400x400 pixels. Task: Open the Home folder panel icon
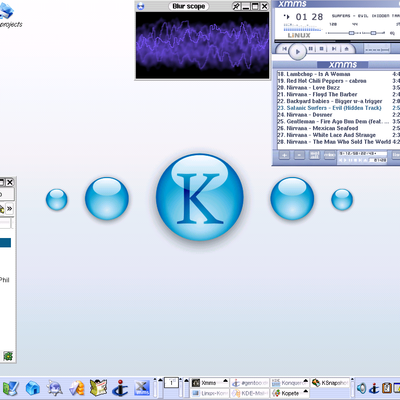point(32,388)
